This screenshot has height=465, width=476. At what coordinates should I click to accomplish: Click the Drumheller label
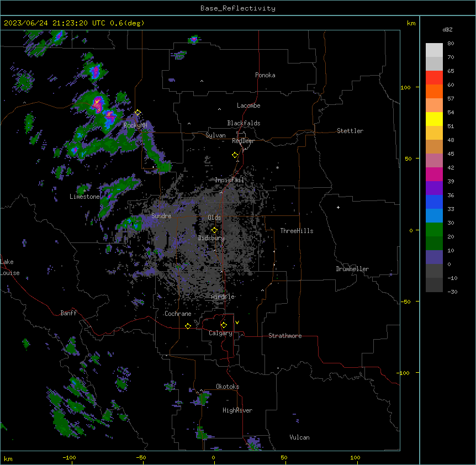352,269
